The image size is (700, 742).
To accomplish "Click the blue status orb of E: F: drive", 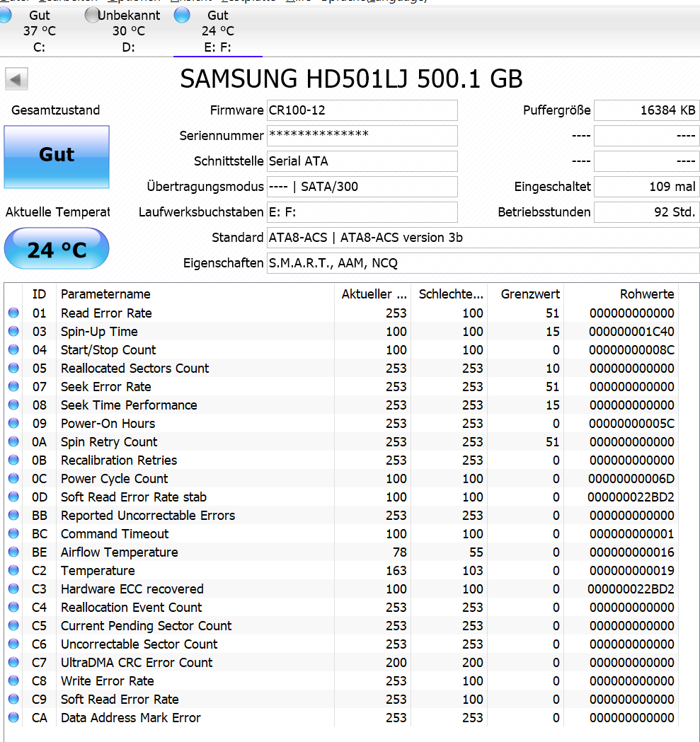I will click(182, 16).
